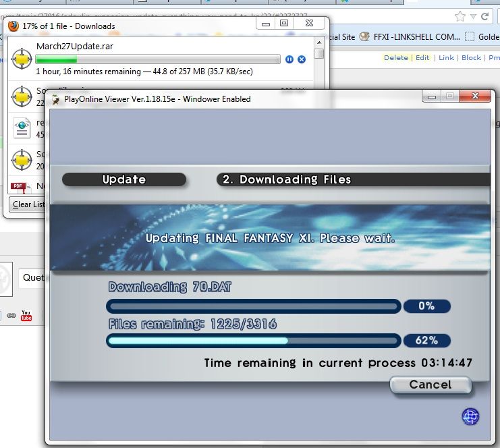500x448 pixels.
Task: Click the March27Update.rar green progress bar
Action: (x=159, y=59)
